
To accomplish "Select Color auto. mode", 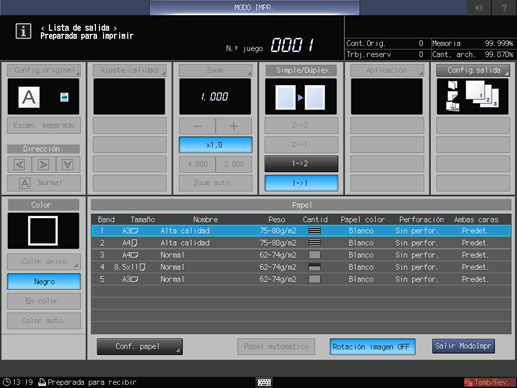I will click(x=44, y=321).
